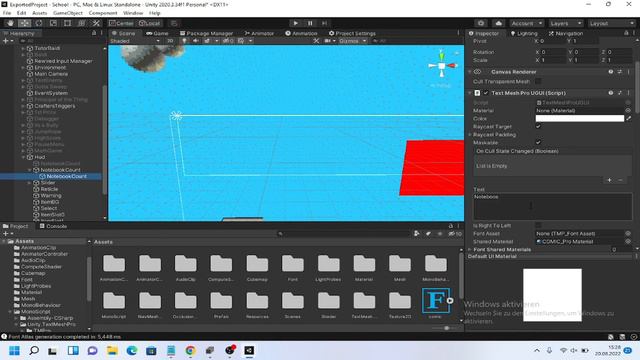The height and width of the screenshot is (360, 640).
Task: Open Font Asset object picker circle
Action: click(628, 233)
